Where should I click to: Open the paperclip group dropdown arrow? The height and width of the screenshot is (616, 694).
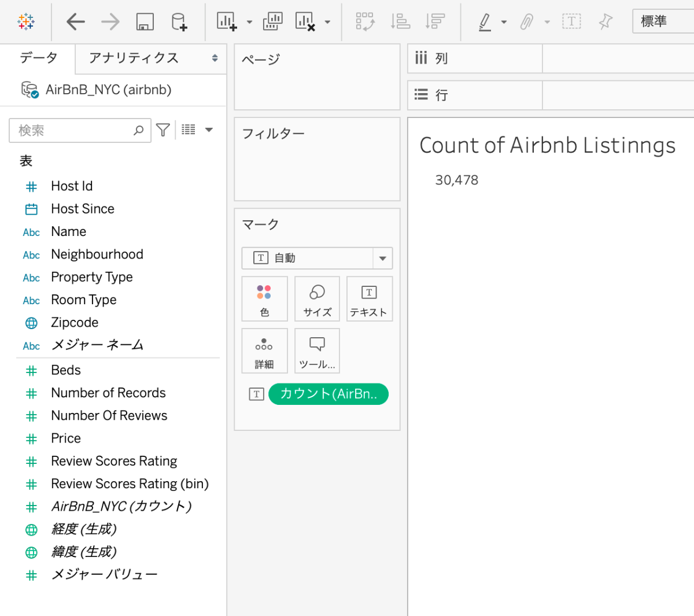pos(547,23)
